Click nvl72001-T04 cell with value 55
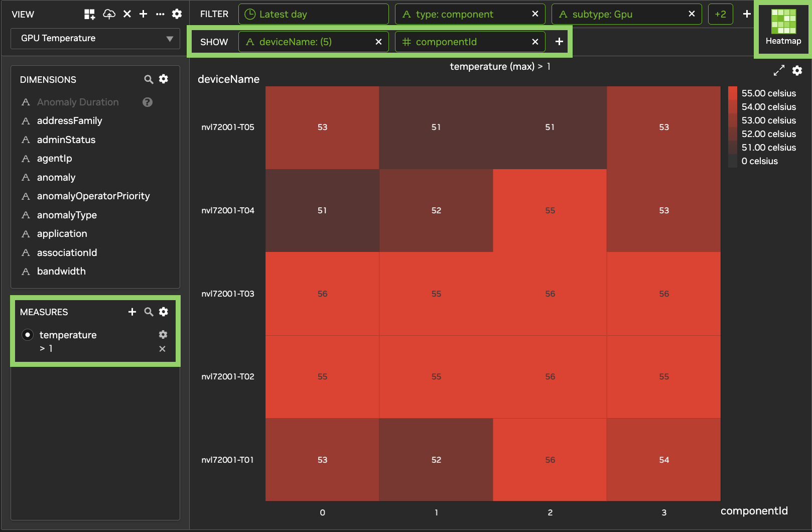The height and width of the screenshot is (532, 812). pos(550,211)
